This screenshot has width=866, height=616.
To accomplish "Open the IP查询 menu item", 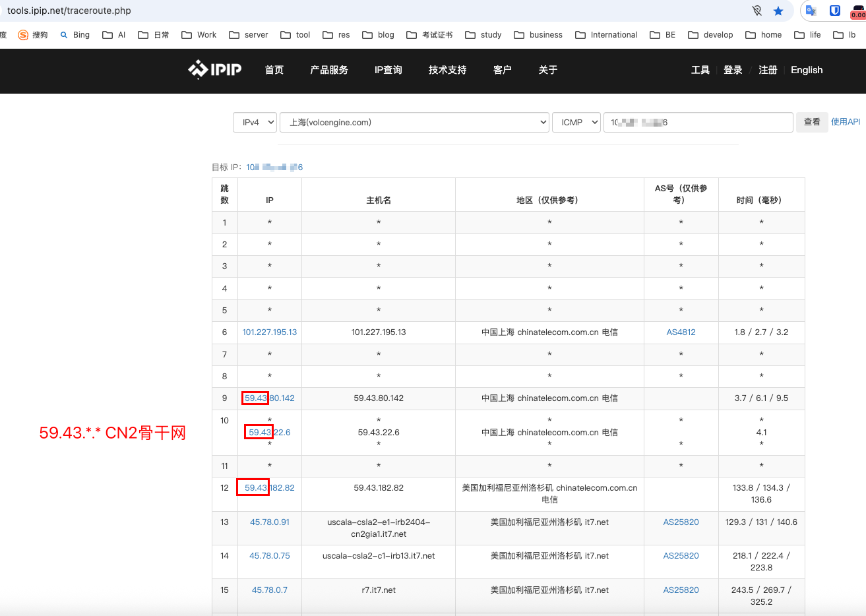I will [388, 70].
